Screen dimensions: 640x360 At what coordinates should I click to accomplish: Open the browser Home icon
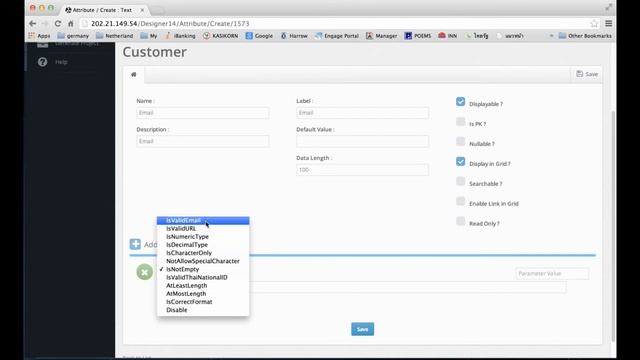(x=71, y=24)
